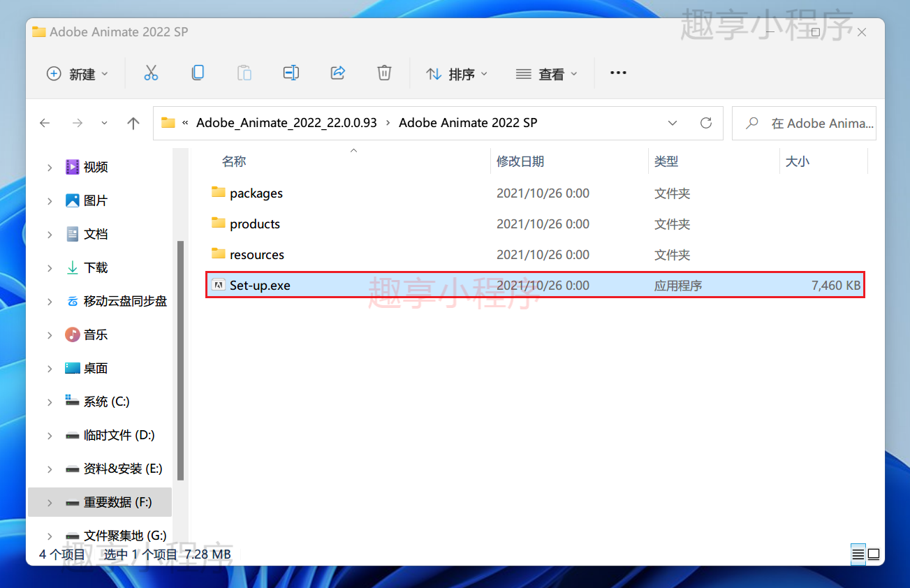Viewport: 910px width, 588px height.
Task: Click the 桌面 desktop icon in sidebar
Action: (x=73, y=368)
